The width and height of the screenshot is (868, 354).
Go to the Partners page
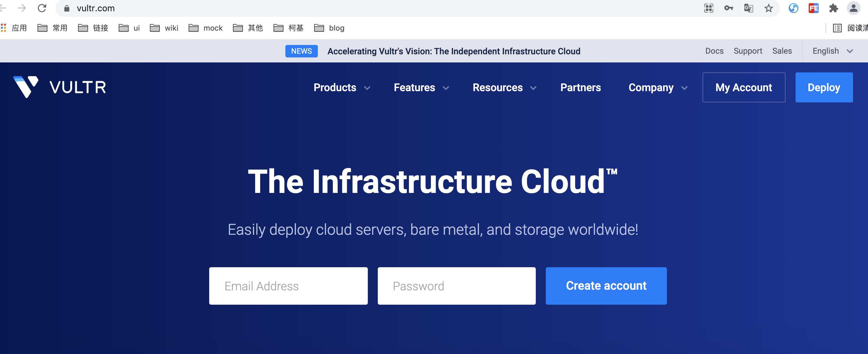(x=580, y=88)
